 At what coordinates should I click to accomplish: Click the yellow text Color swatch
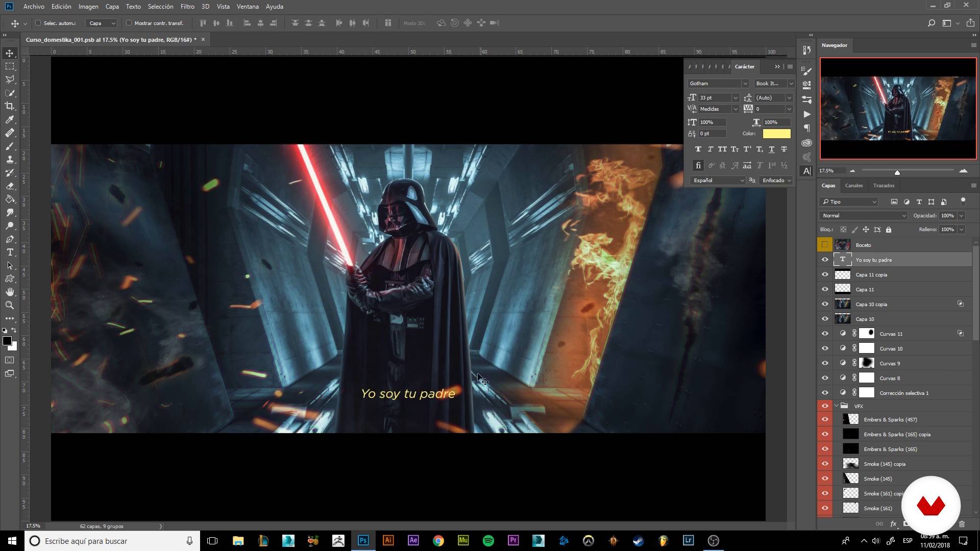(x=776, y=134)
